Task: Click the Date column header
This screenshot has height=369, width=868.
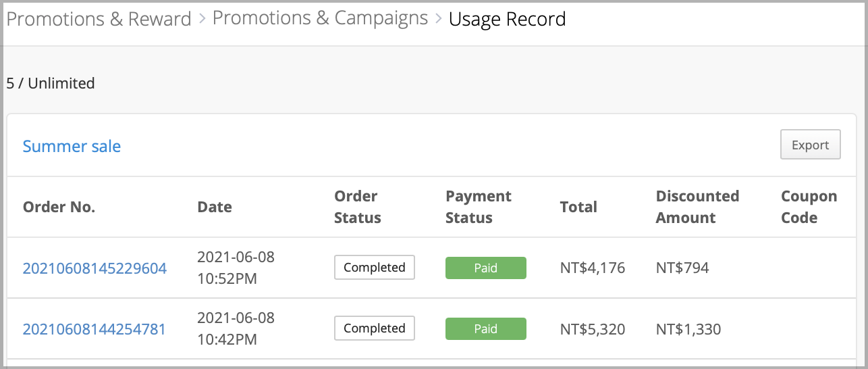Action: (x=215, y=207)
